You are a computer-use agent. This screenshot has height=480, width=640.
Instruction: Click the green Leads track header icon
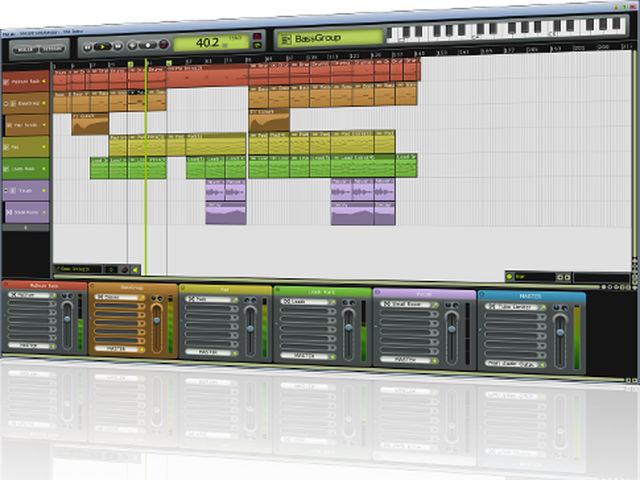point(6,169)
